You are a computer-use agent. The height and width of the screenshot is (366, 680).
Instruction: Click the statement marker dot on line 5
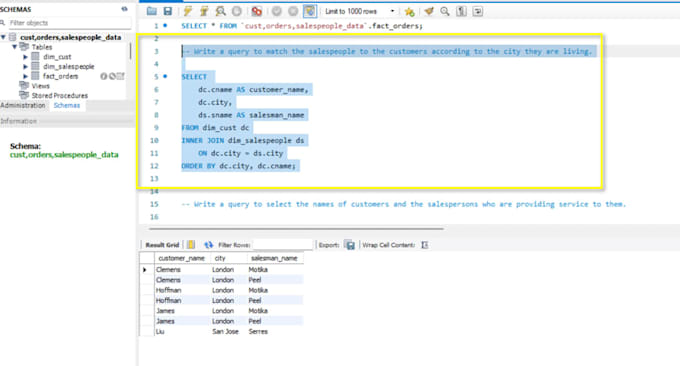click(165, 76)
